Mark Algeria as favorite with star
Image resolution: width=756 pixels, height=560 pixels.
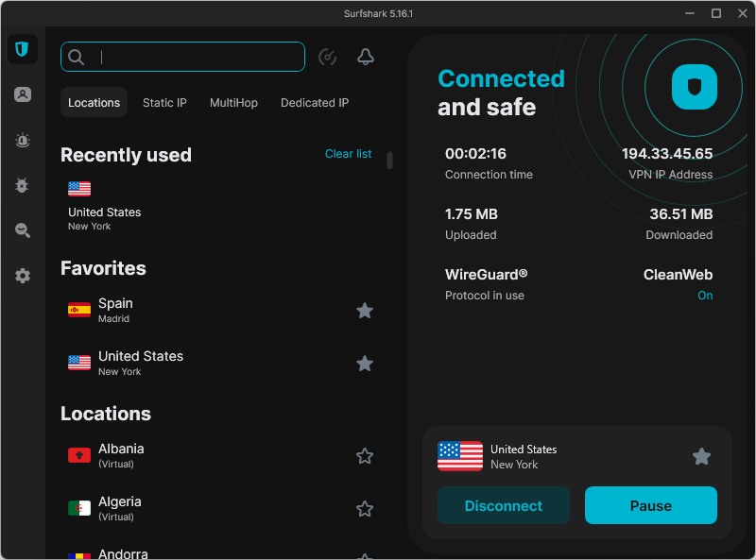click(365, 509)
